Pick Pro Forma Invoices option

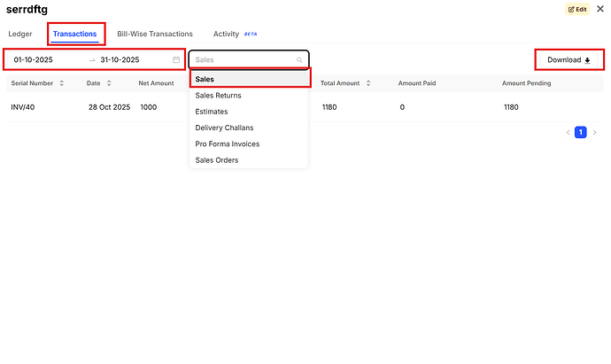pyautogui.click(x=249, y=143)
